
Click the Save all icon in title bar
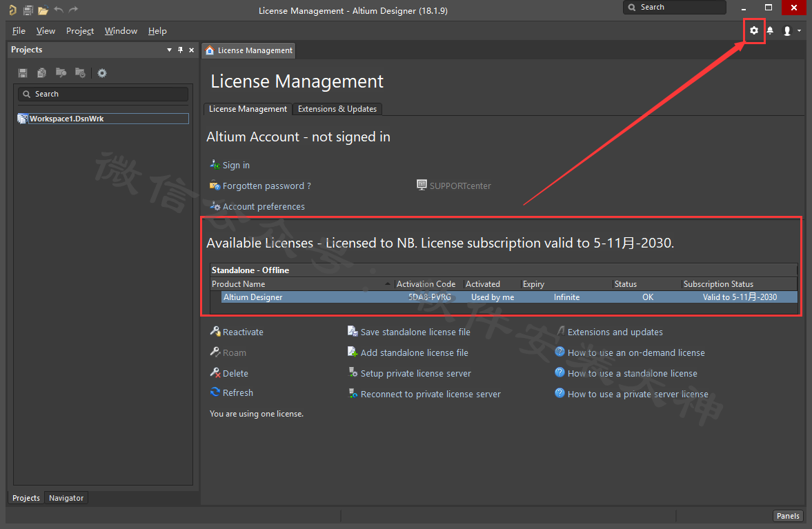[x=28, y=10]
